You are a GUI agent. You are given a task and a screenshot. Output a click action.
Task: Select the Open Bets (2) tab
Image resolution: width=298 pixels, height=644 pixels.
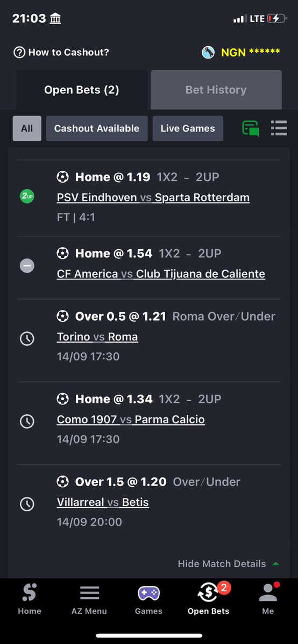click(82, 90)
